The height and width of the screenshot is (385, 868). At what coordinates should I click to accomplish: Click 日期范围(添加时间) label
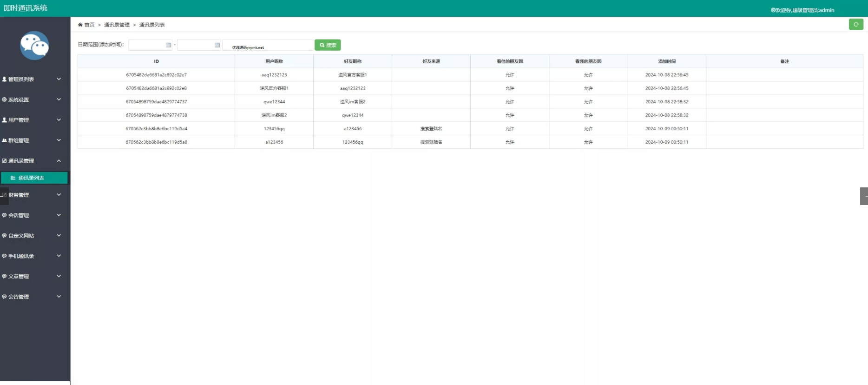pos(101,45)
